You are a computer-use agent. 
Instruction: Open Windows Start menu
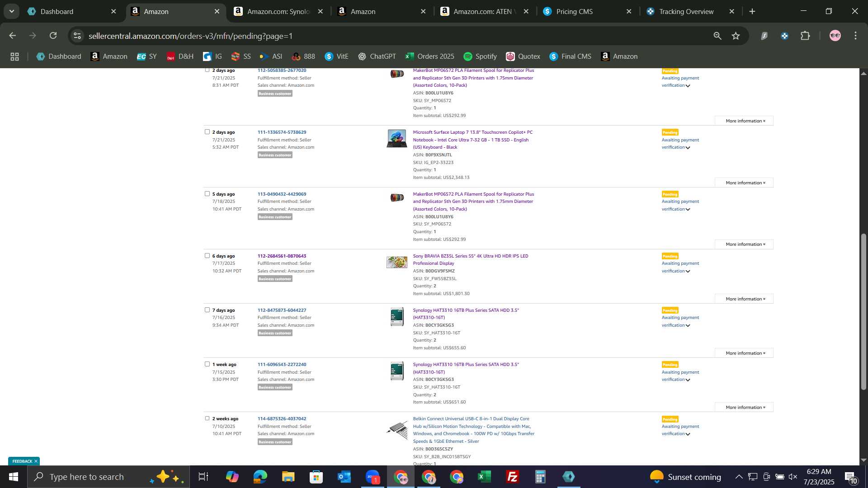[14, 477]
